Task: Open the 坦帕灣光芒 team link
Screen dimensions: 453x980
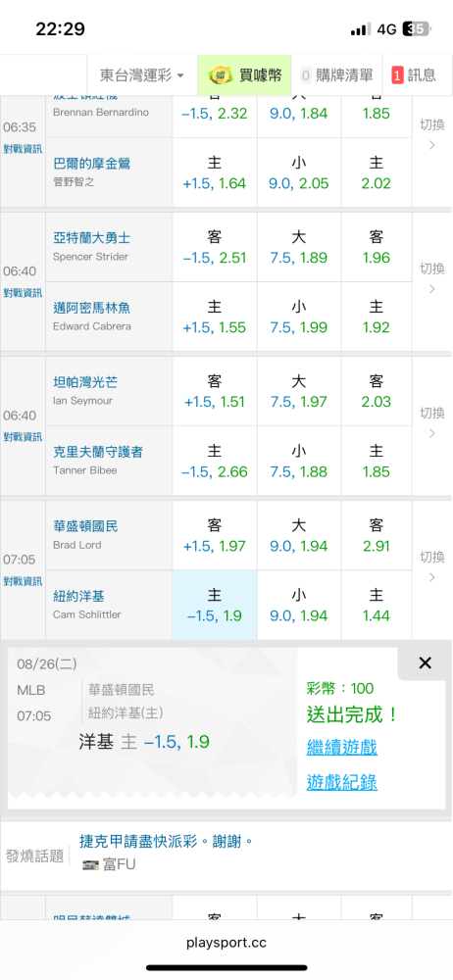Action: (85, 382)
